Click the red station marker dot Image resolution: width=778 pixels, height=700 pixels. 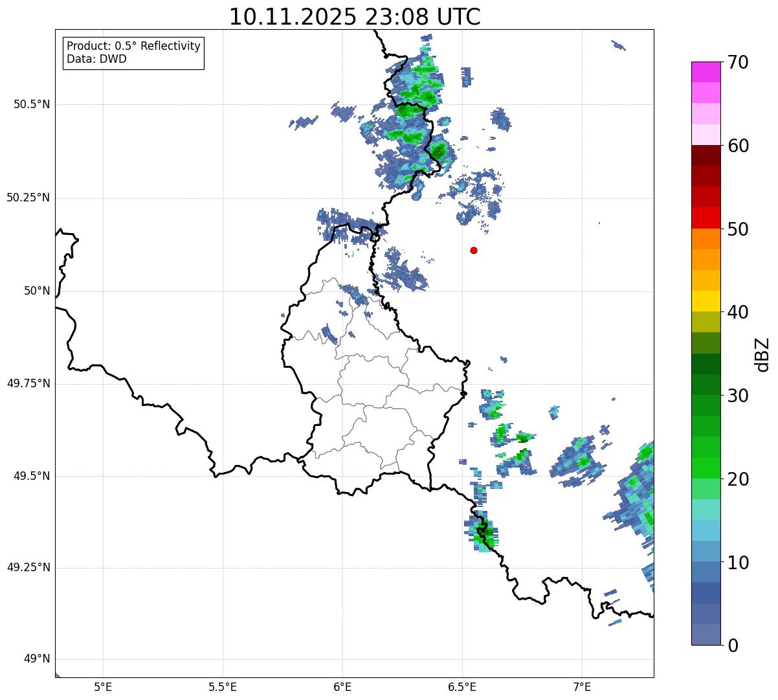[474, 250]
